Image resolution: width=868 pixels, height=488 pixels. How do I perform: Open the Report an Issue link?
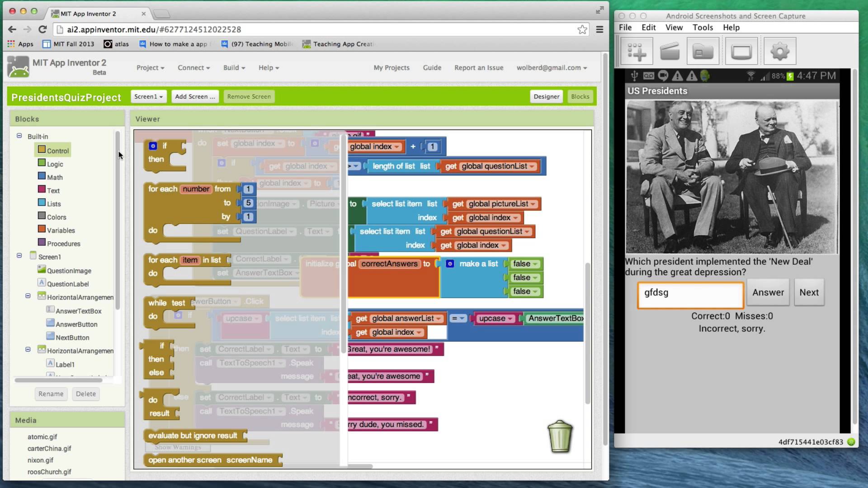click(x=479, y=68)
